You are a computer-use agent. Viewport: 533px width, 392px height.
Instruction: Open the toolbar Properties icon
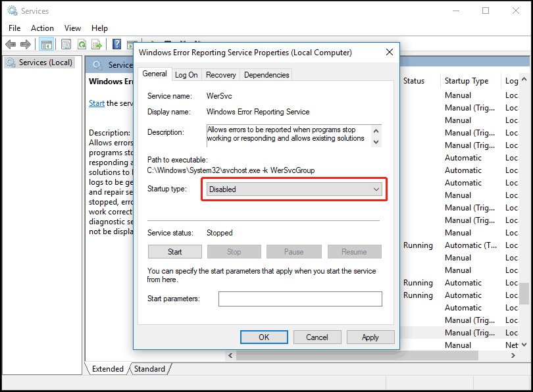(x=66, y=44)
